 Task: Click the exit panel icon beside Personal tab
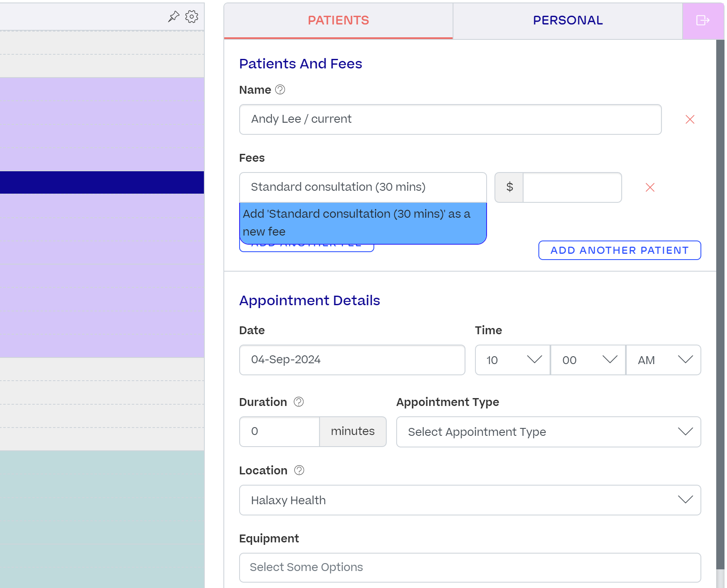[x=703, y=20]
